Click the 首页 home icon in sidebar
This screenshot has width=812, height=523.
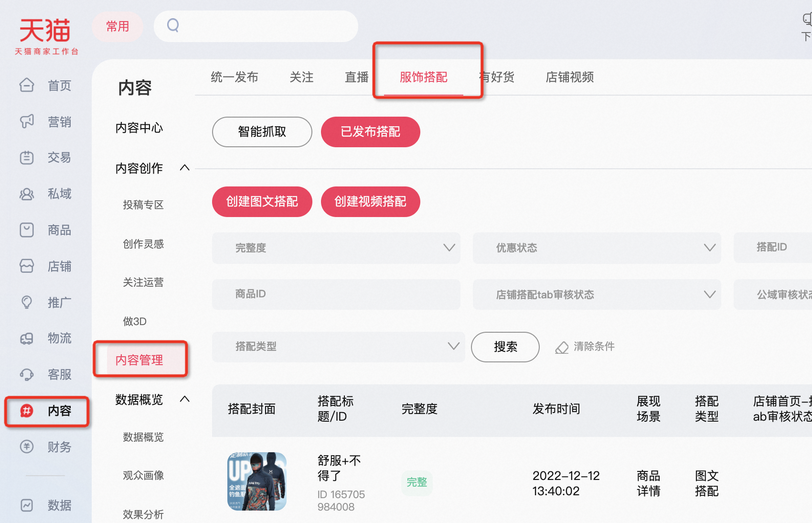(27, 85)
